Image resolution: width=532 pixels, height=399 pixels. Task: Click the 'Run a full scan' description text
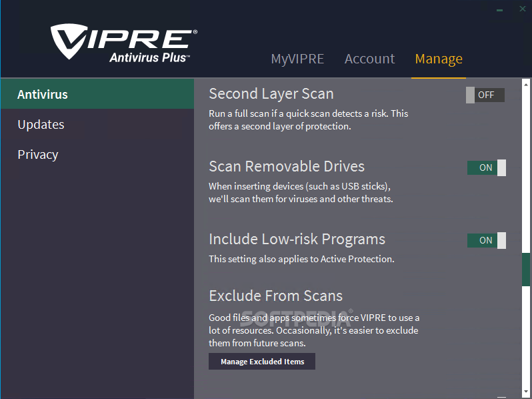click(309, 120)
